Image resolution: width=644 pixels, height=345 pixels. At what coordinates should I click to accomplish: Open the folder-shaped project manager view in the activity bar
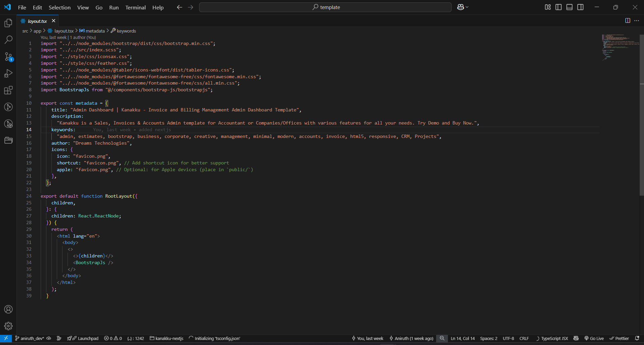click(x=8, y=140)
